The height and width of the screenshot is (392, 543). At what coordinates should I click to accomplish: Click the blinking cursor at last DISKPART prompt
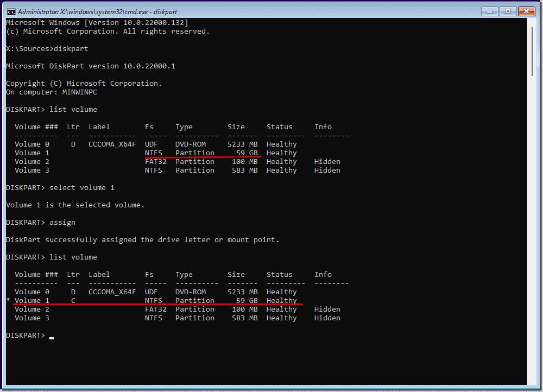point(52,338)
